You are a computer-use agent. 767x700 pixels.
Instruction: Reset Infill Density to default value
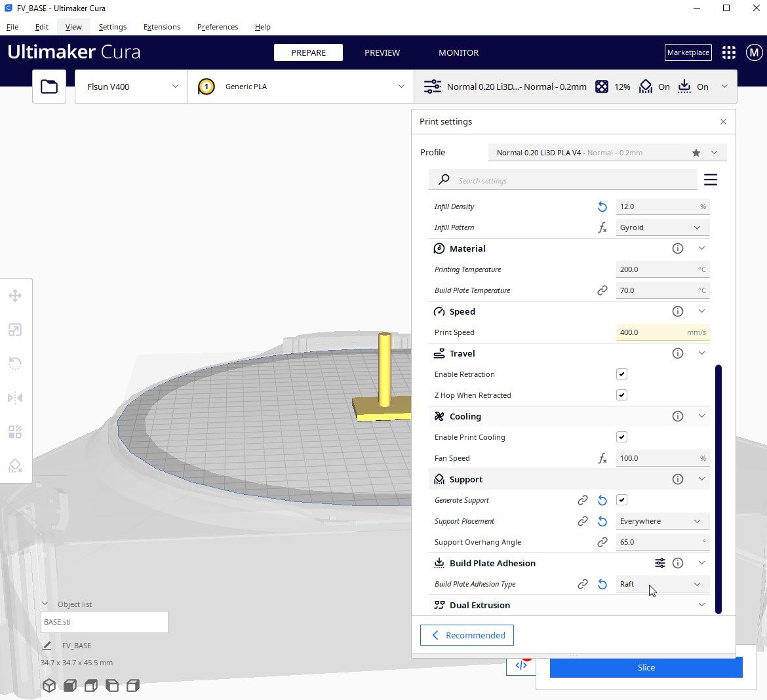pos(602,207)
